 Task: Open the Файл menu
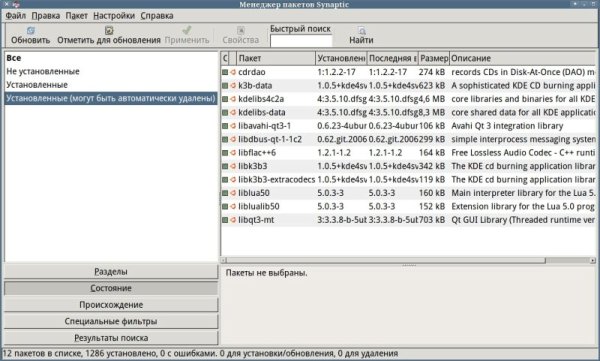pos(15,16)
